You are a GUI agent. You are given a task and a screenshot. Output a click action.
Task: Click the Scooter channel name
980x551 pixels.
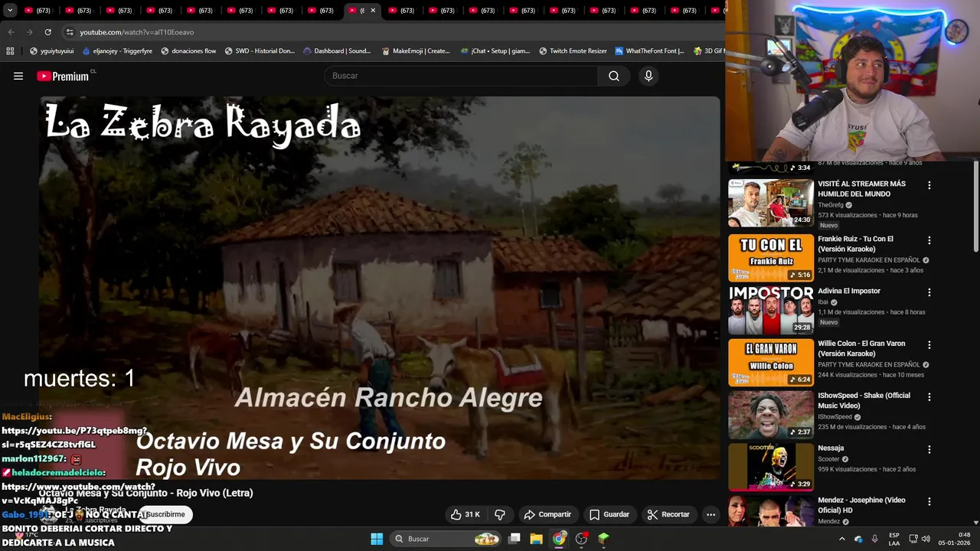click(x=828, y=459)
